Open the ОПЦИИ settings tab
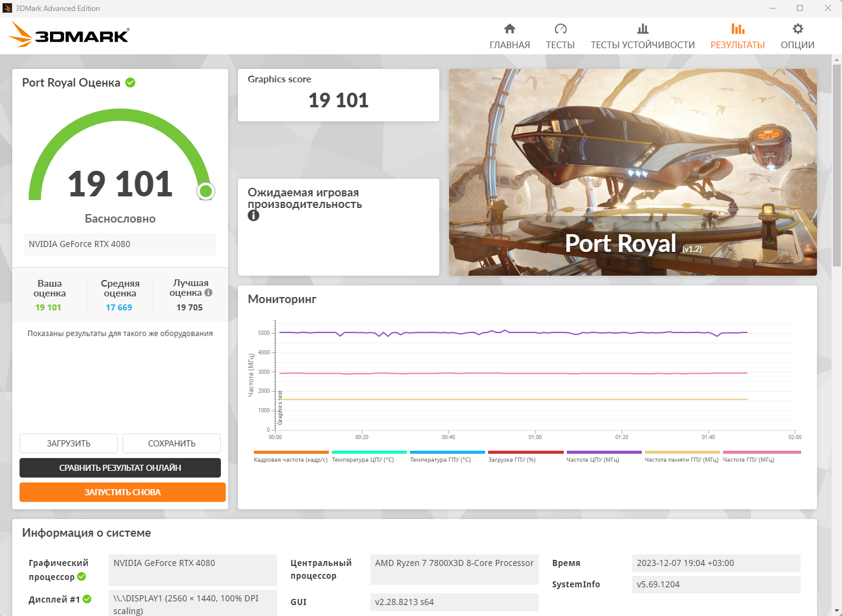The width and height of the screenshot is (842, 616). pos(797,37)
